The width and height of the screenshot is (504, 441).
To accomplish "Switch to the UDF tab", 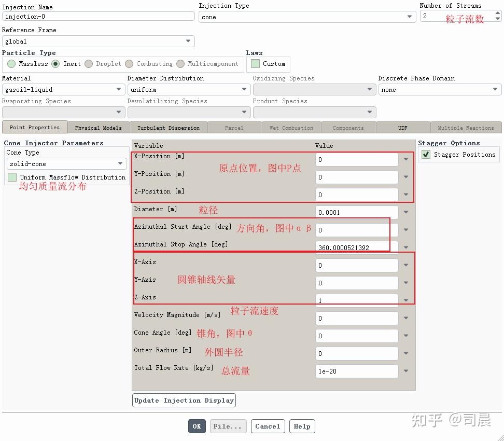I will [x=403, y=128].
